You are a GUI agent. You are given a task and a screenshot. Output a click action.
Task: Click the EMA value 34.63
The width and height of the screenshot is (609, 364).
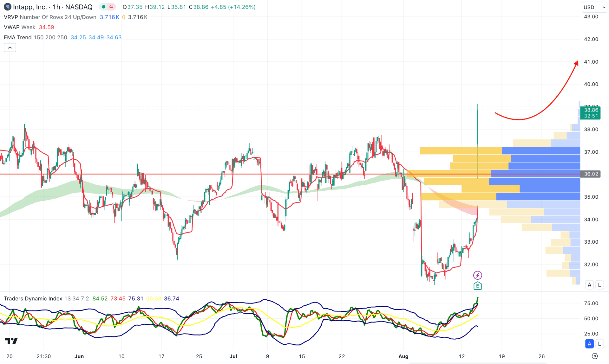pos(114,37)
